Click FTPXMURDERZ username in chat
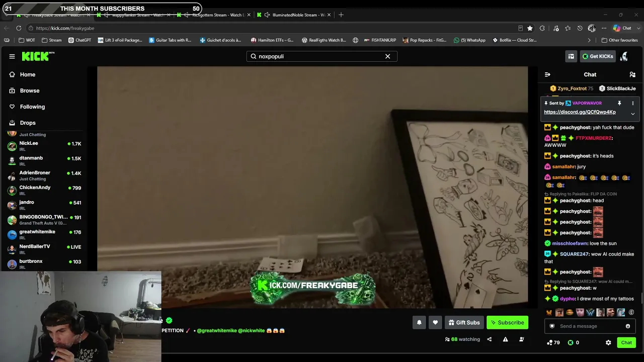This screenshot has width=644, height=362. click(594, 138)
